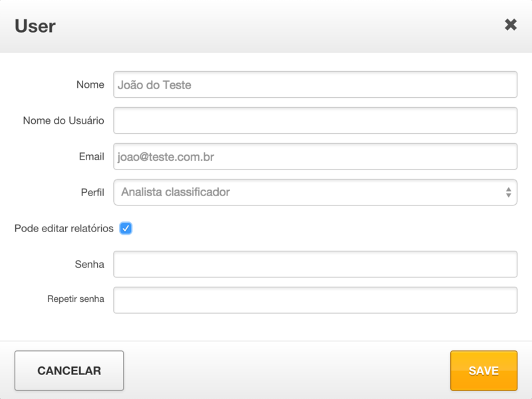Click the "Repetir senha" label text

[76, 299]
